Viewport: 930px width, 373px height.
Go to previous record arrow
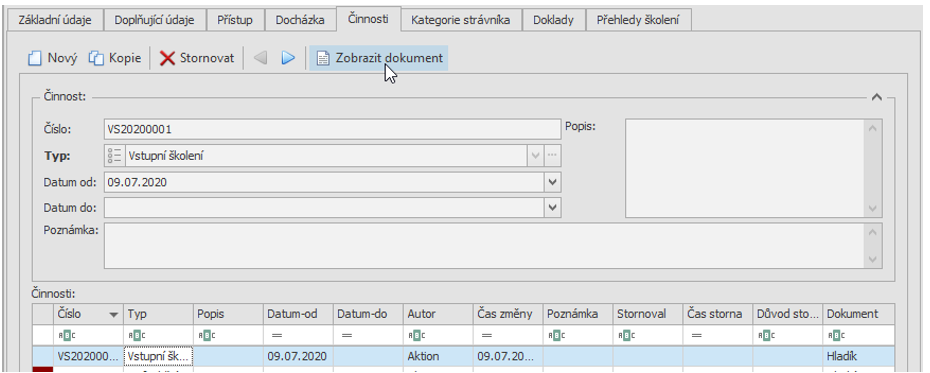(260, 58)
